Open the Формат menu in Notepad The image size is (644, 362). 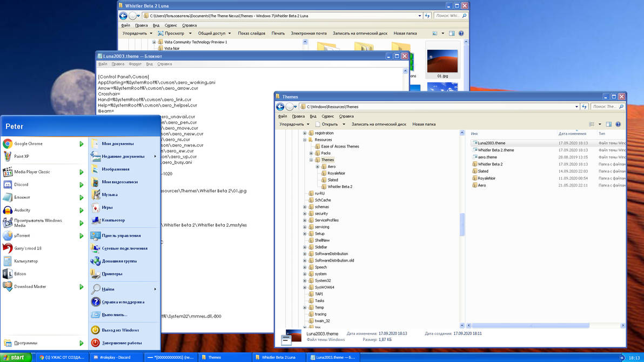[x=135, y=64]
